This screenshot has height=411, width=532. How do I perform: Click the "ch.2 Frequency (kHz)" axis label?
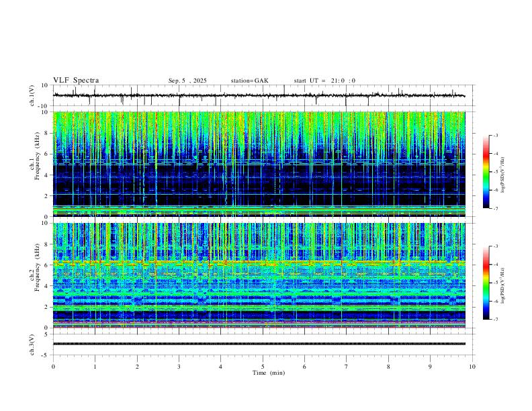tap(35, 267)
